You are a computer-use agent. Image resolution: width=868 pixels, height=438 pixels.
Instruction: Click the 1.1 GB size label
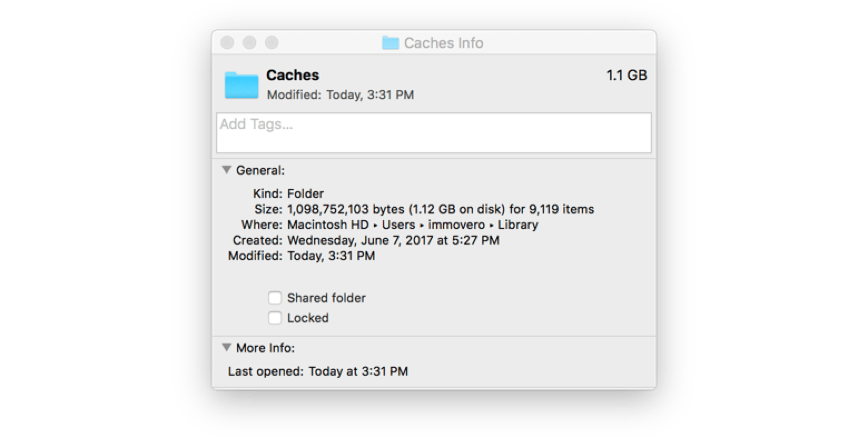(627, 74)
